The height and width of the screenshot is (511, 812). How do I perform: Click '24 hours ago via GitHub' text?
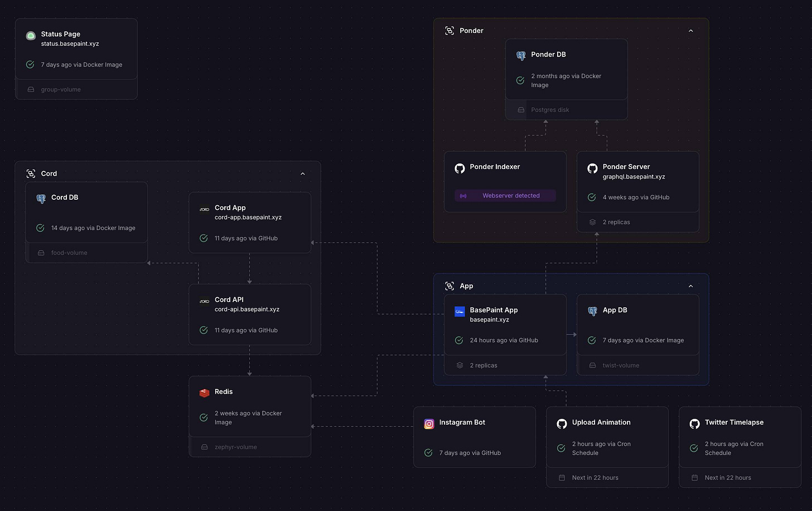[x=504, y=340]
